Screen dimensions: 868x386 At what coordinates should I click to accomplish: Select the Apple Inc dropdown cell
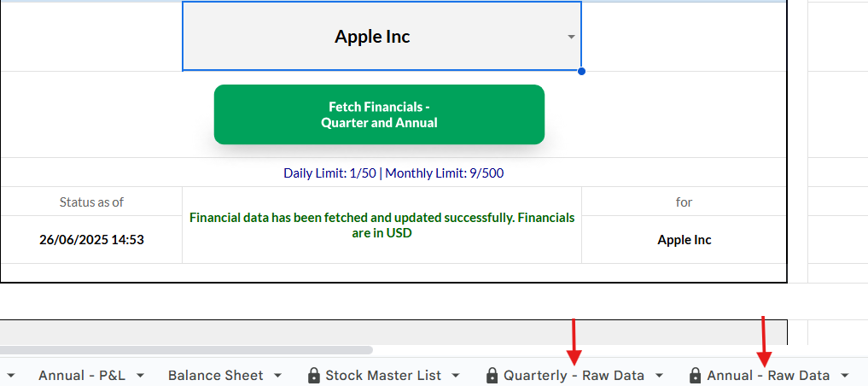click(382, 37)
